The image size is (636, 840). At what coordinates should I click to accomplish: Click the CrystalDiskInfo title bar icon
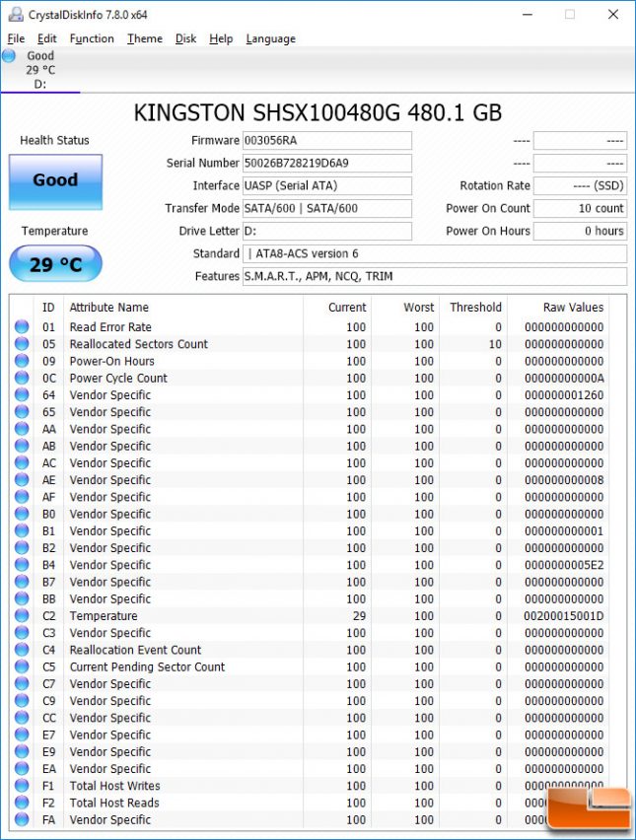click(16, 15)
